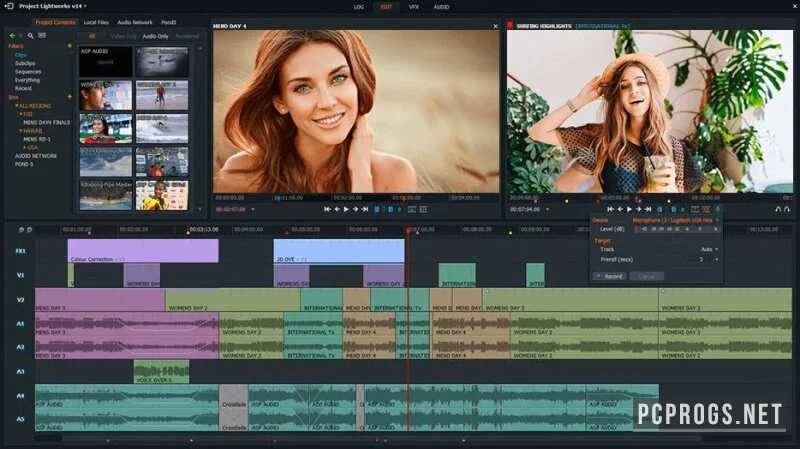The image size is (800, 449).
Task: Expand the USA bin folder
Action: pos(24,147)
